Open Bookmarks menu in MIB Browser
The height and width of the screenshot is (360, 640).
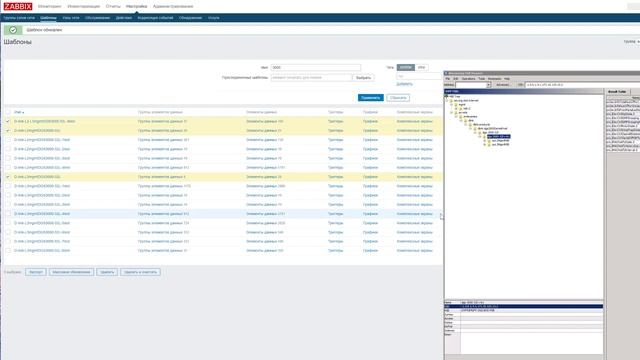point(494,78)
